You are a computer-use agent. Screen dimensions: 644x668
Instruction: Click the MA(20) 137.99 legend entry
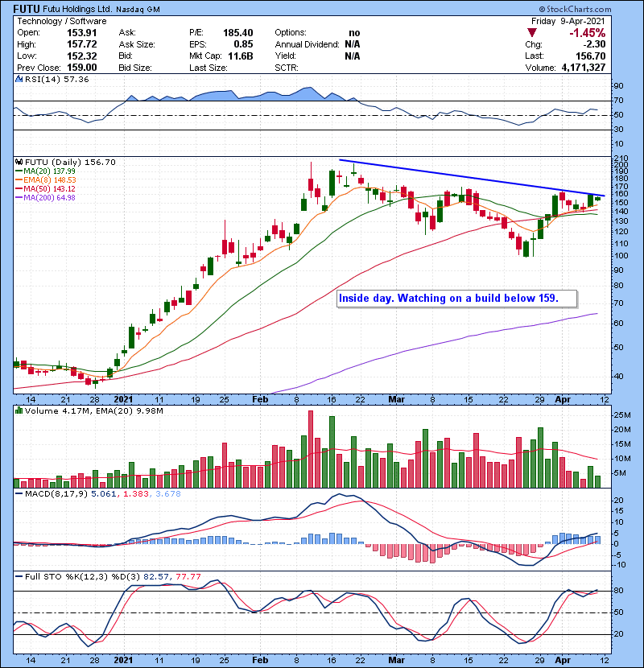click(45, 171)
